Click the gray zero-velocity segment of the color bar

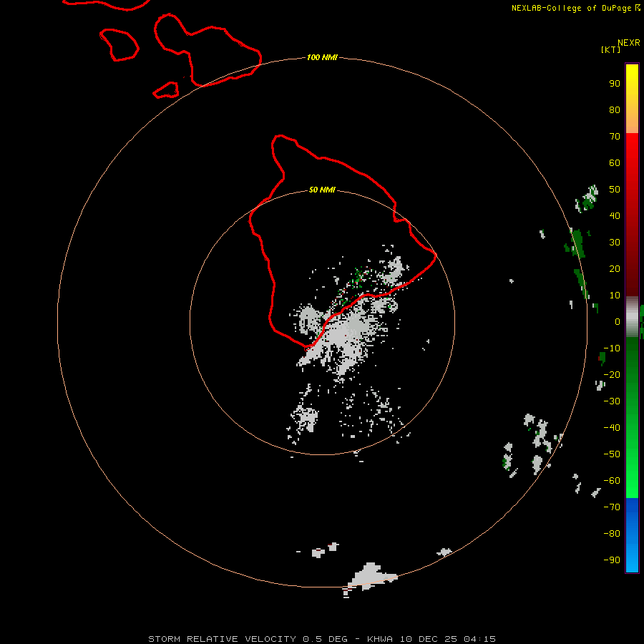point(632,317)
